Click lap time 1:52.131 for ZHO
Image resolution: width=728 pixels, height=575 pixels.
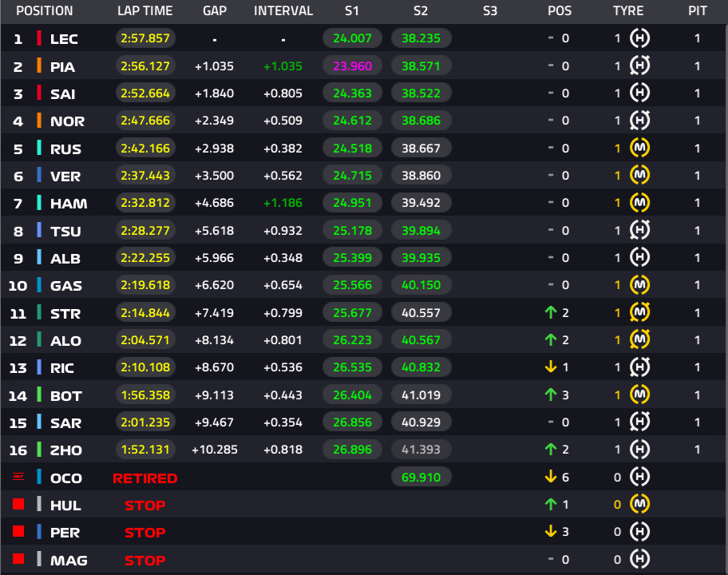point(145,449)
